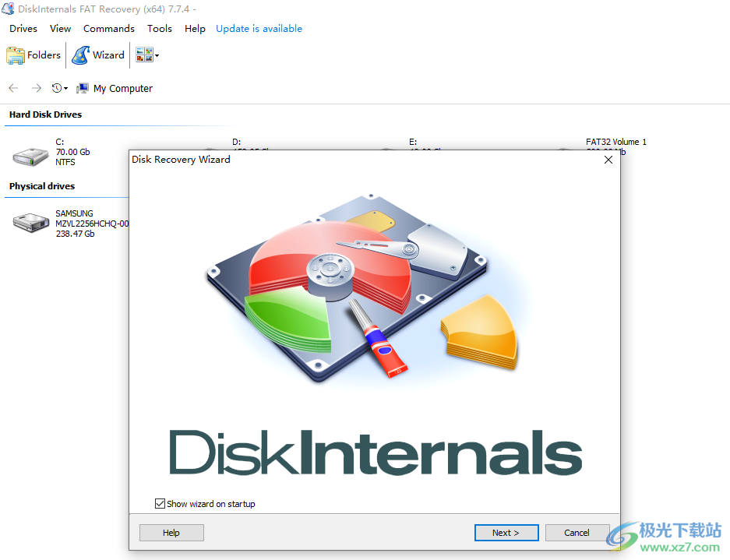Cancel the Disk Recovery Wizard
Viewport: 730px width, 560px height.
coord(577,533)
